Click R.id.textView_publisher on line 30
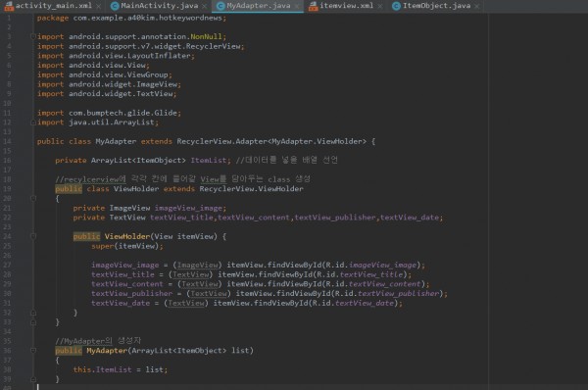This screenshot has height=390, width=588. coord(387,294)
